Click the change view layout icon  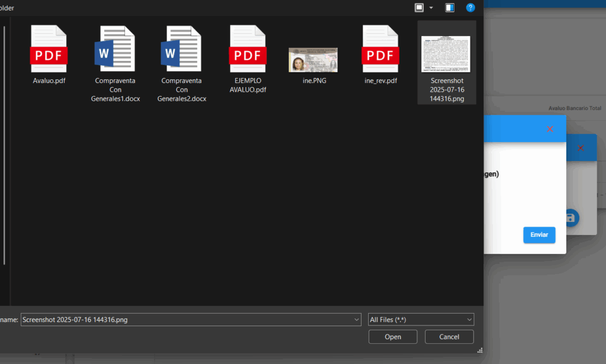click(420, 8)
